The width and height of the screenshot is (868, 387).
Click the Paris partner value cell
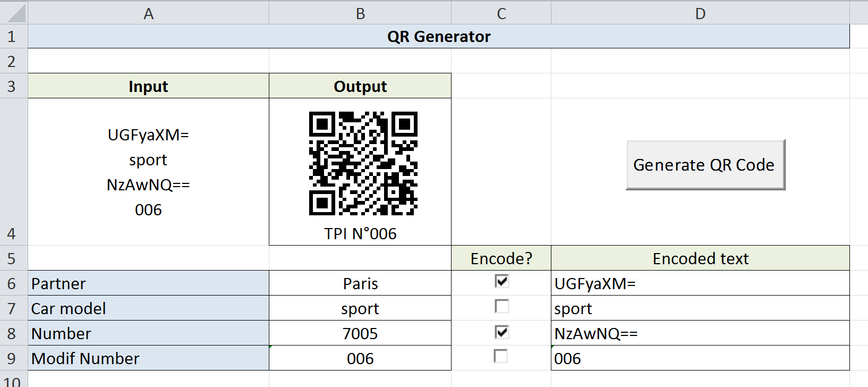[360, 283]
